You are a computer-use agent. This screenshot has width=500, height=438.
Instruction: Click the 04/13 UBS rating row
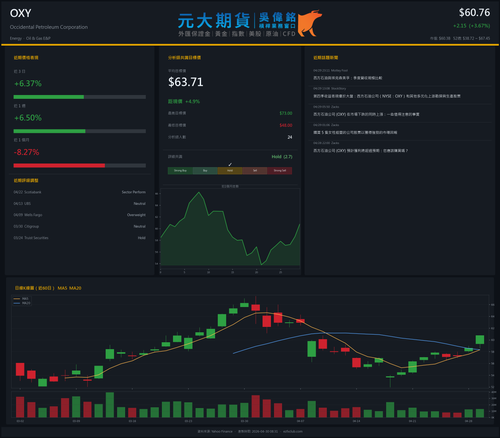[x=80, y=204]
